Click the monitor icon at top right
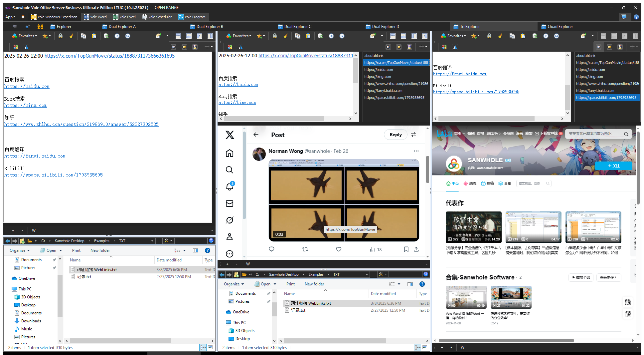The width and height of the screenshot is (644, 355). [624, 17]
